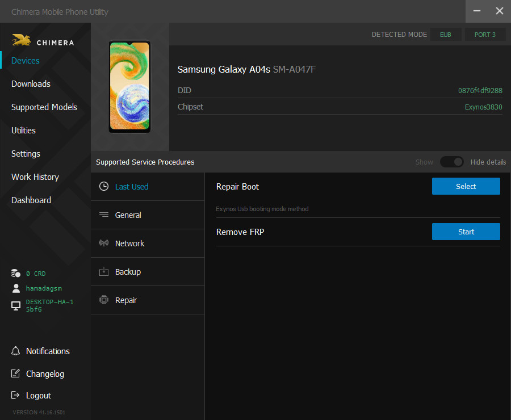Switch to the General tab

[148, 215]
